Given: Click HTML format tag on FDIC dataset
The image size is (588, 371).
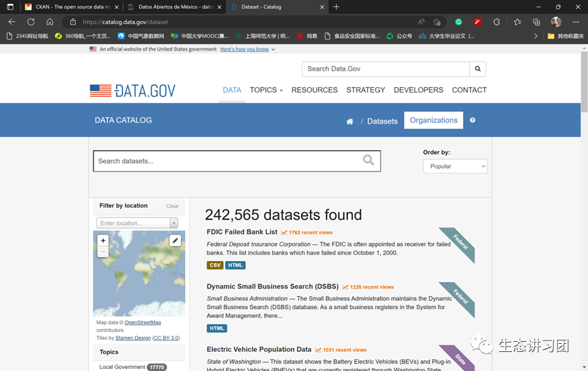Looking at the screenshot, I should [235, 265].
